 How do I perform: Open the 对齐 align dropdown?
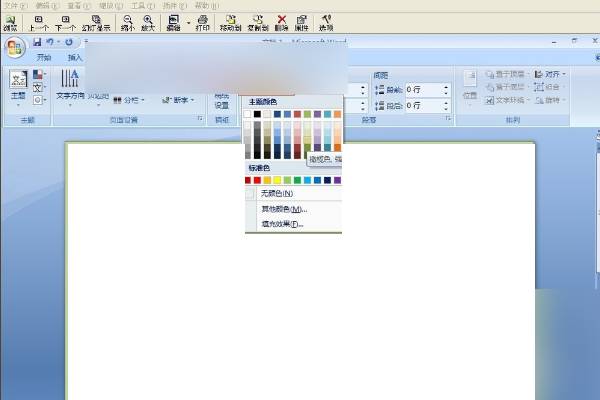[x=550, y=74]
